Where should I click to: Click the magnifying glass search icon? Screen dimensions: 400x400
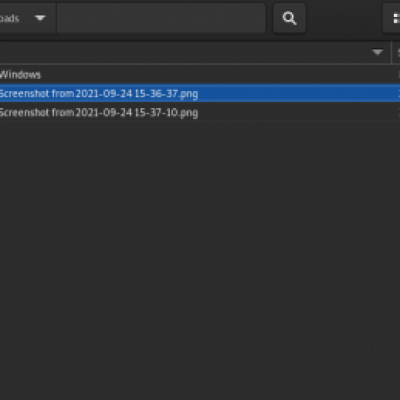pyautogui.click(x=289, y=18)
